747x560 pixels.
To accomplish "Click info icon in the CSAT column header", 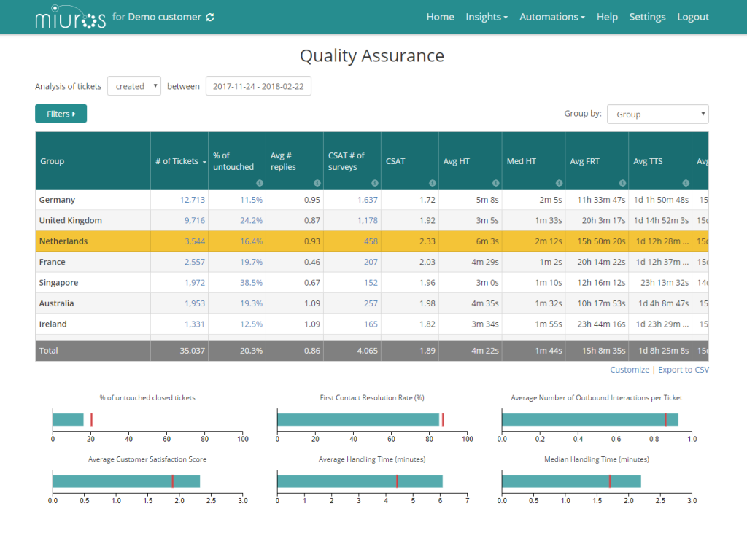I will pyautogui.click(x=433, y=183).
